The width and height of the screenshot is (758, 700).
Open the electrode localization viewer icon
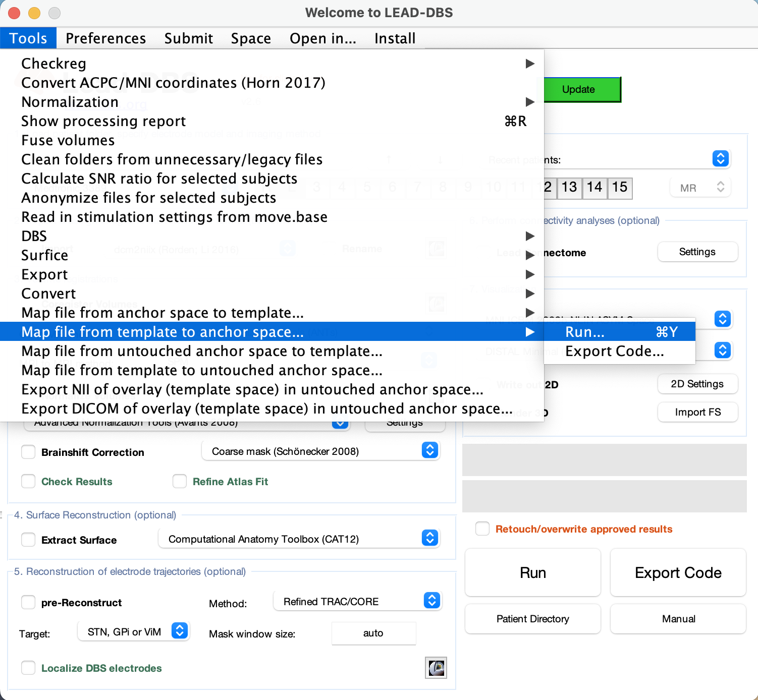click(x=436, y=668)
